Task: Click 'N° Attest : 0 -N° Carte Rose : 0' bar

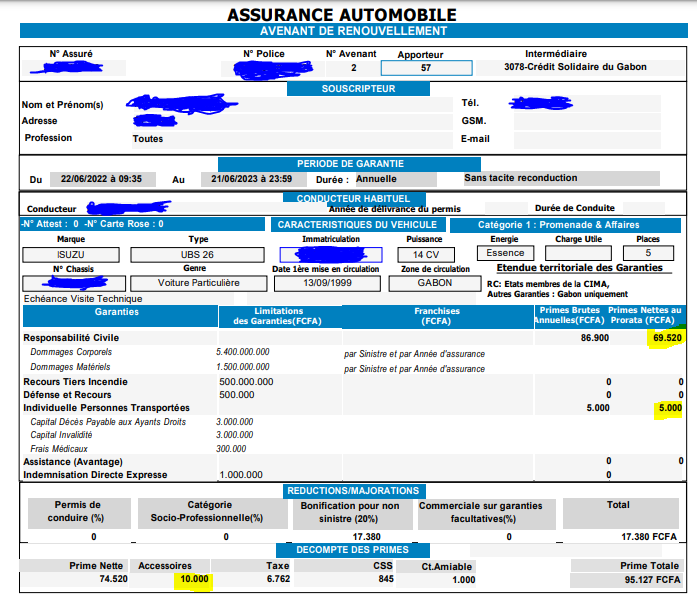Action: click(x=142, y=224)
